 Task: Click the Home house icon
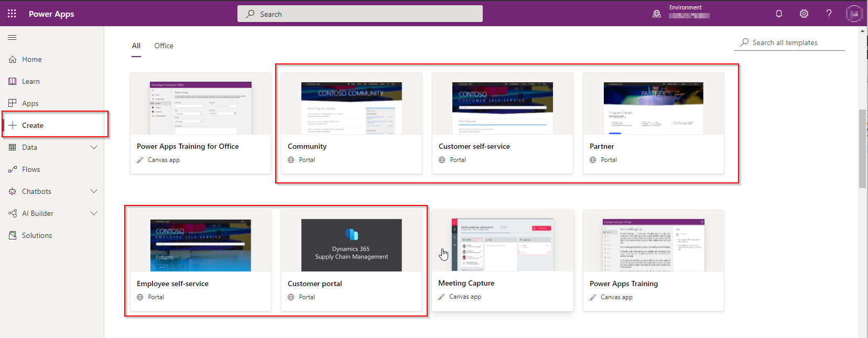tap(13, 59)
